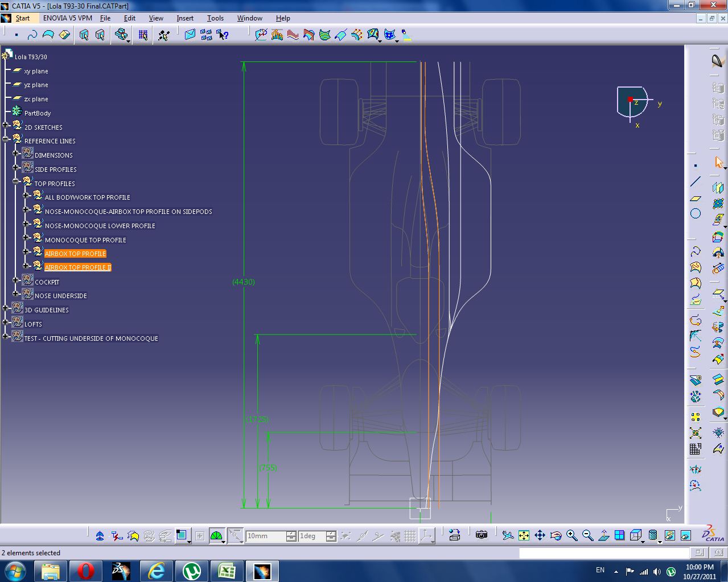Click the What's This help cursor icon
The image size is (728, 582).
pyautogui.click(x=223, y=35)
